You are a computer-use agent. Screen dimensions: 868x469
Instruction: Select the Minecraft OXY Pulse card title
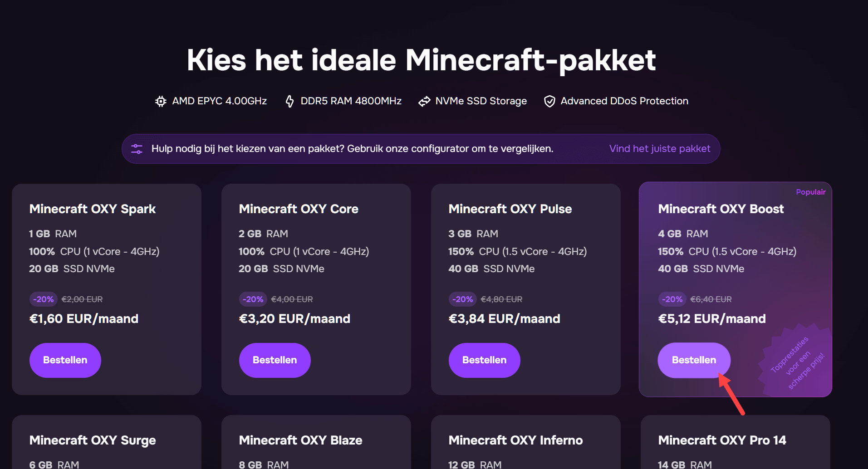click(x=510, y=209)
